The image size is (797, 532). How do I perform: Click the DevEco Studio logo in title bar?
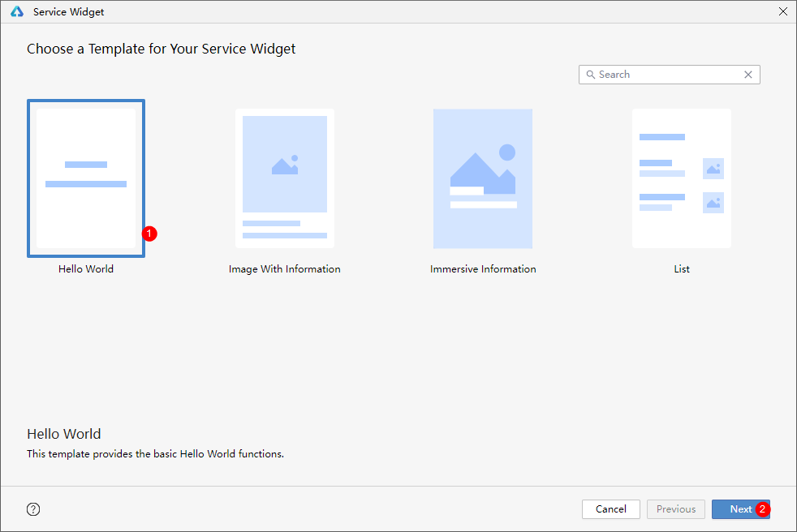click(x=17, y=12)
